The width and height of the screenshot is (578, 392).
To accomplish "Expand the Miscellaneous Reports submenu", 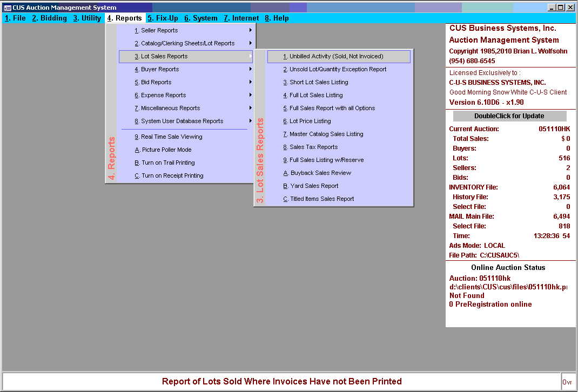I will coord(186,108).
